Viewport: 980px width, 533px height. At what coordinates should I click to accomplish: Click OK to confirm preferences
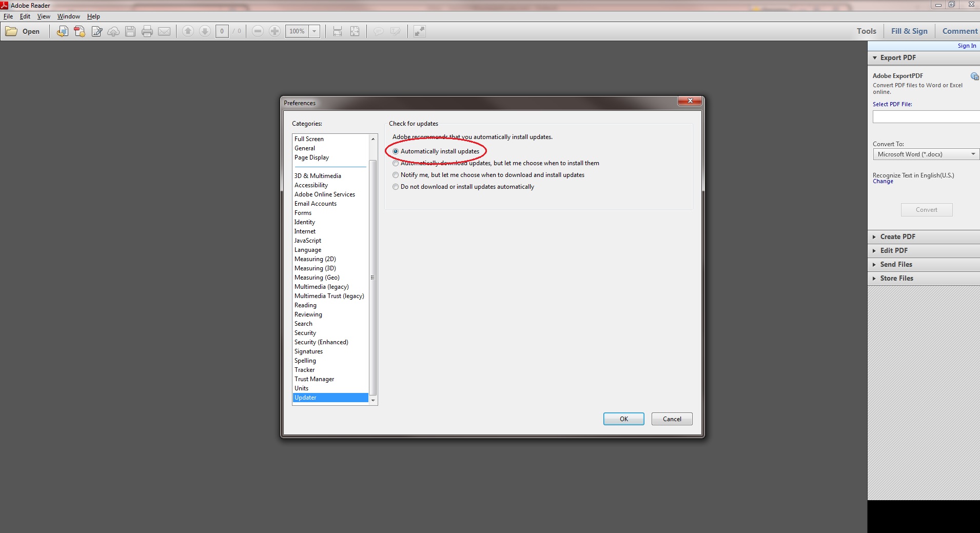point(623,419)
